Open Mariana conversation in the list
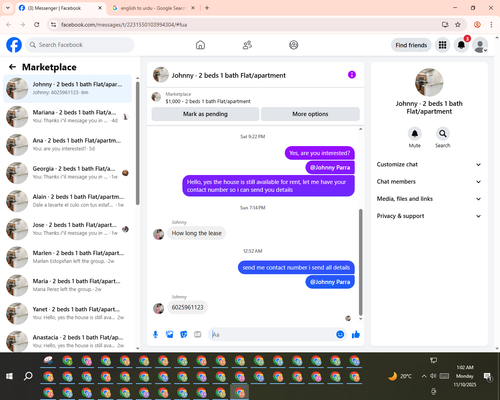This screenshot has width=500, height=400. coord(68,117)
